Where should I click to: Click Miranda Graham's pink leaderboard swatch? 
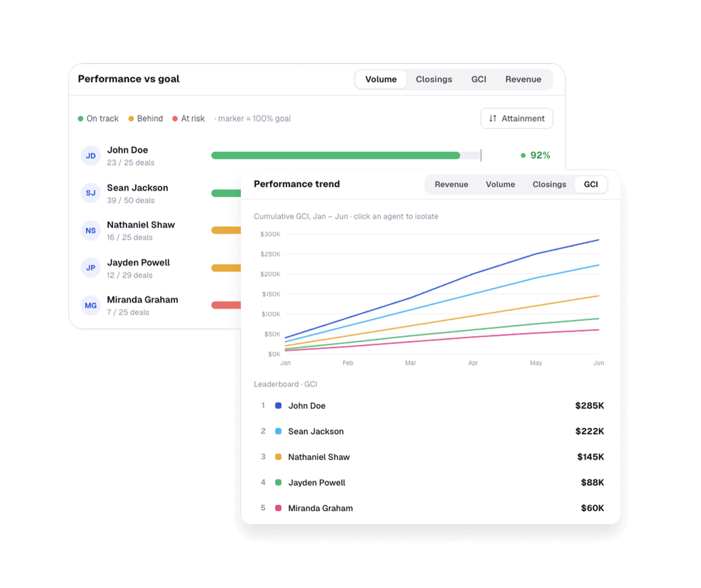(x=278, y=508)
